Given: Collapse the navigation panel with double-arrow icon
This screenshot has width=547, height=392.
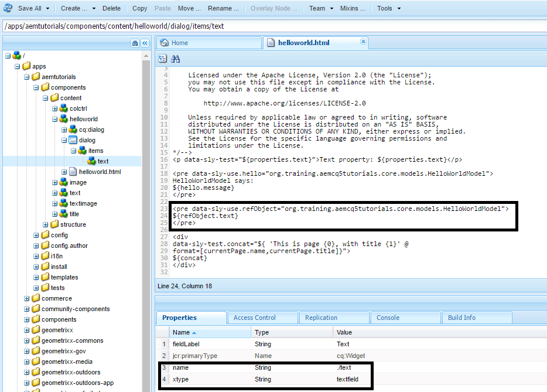Looking at the screenshot, I should pos(145,43).
